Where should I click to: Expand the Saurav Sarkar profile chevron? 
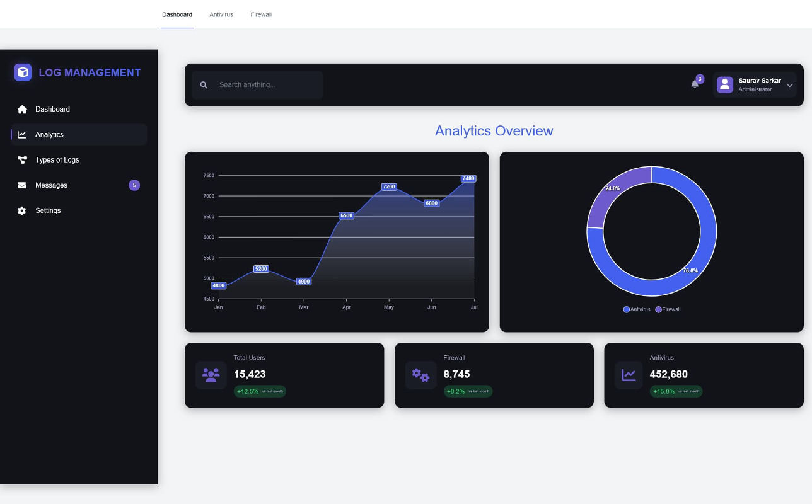click(789, 85)
